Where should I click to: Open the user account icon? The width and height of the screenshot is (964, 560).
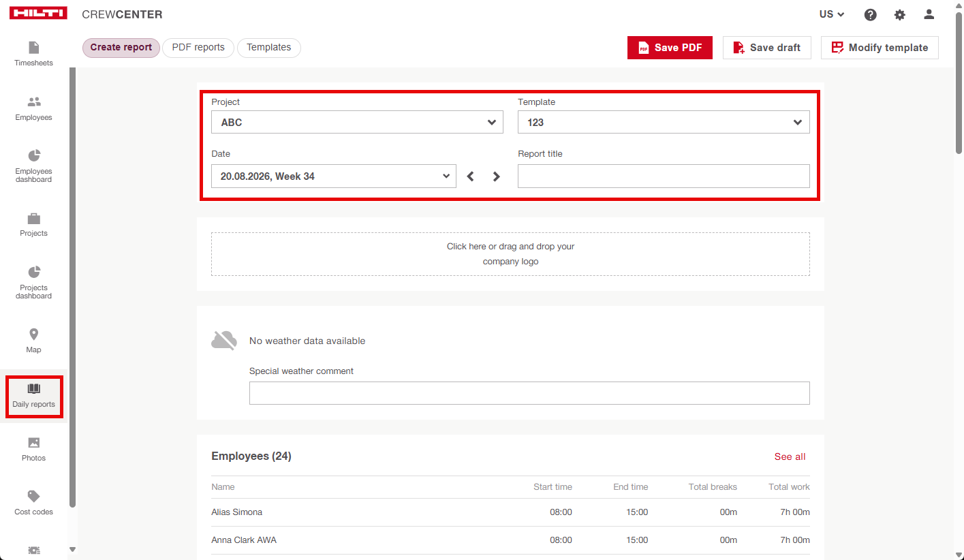(929, 14)
